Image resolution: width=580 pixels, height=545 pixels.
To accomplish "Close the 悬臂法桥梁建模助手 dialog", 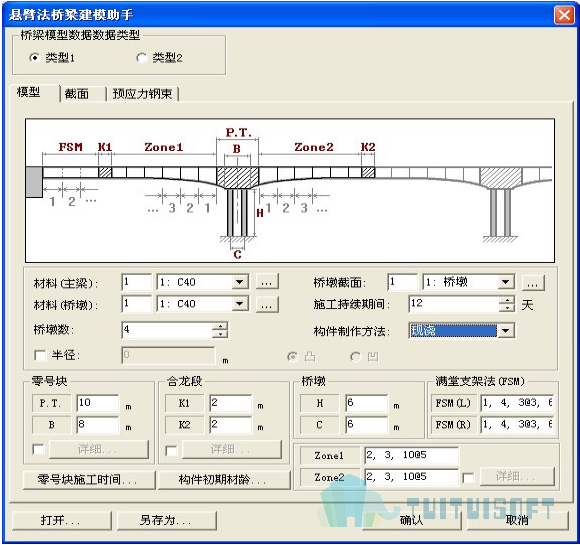I will coord(564,15).
